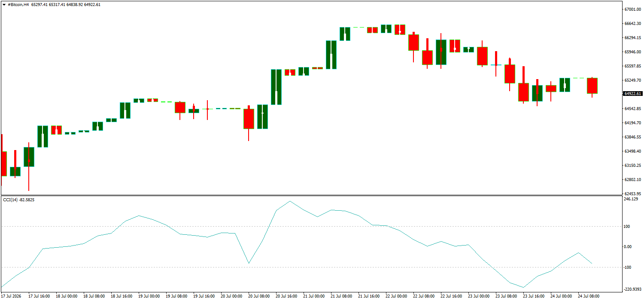Click the 20 Jul 00:00 time label
This screenshot has height=301, width=644.
231,296
